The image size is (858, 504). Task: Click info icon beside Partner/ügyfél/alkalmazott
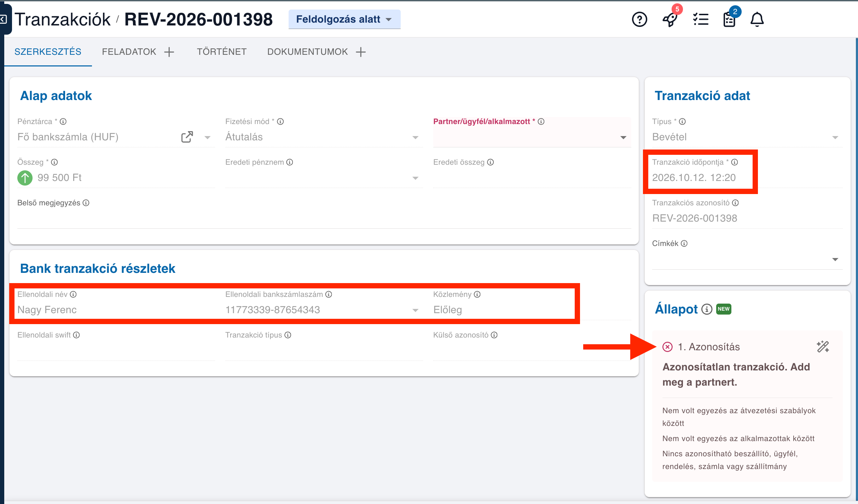541,122
